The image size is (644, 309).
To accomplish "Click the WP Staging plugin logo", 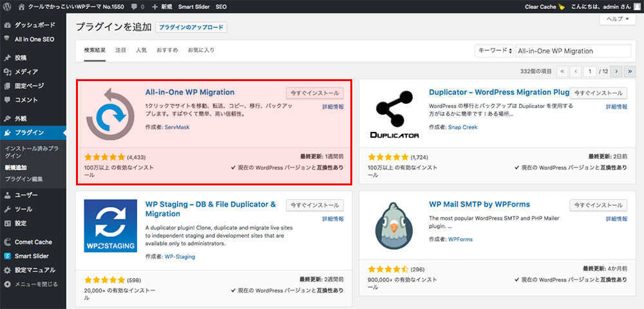I will [111, 226].
